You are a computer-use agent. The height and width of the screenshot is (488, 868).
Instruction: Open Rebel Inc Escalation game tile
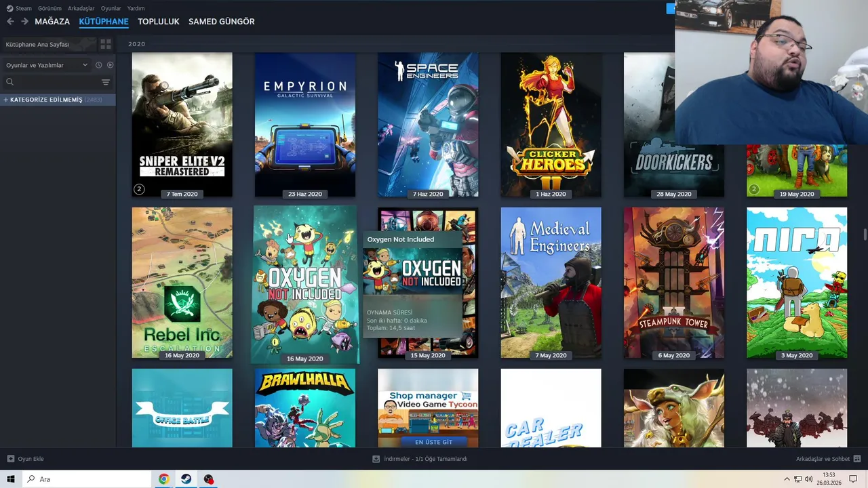point(182,283)
